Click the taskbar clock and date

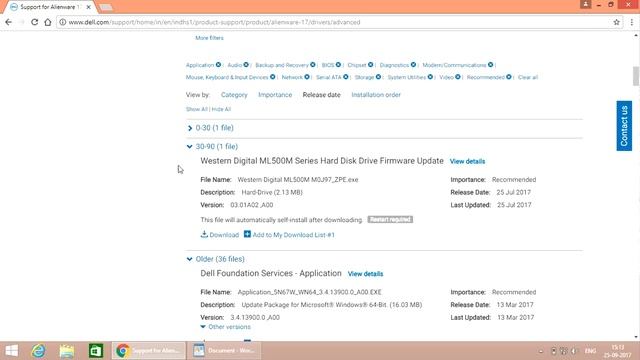pyautogui.click(x=618, y=351)
